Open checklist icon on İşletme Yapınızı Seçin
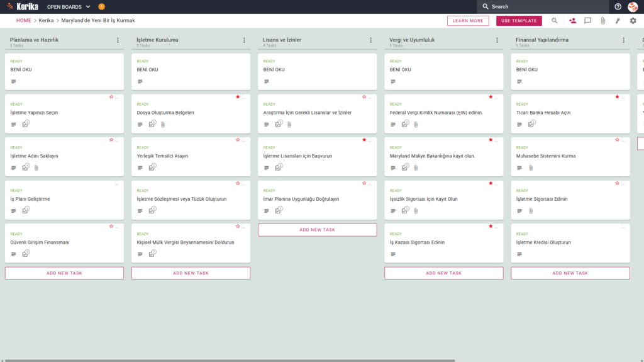644x362 pixels. click(26, 124)
